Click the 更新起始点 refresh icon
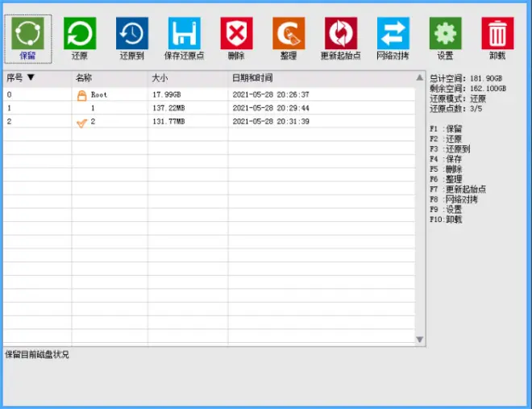 (x=341, y=33)
